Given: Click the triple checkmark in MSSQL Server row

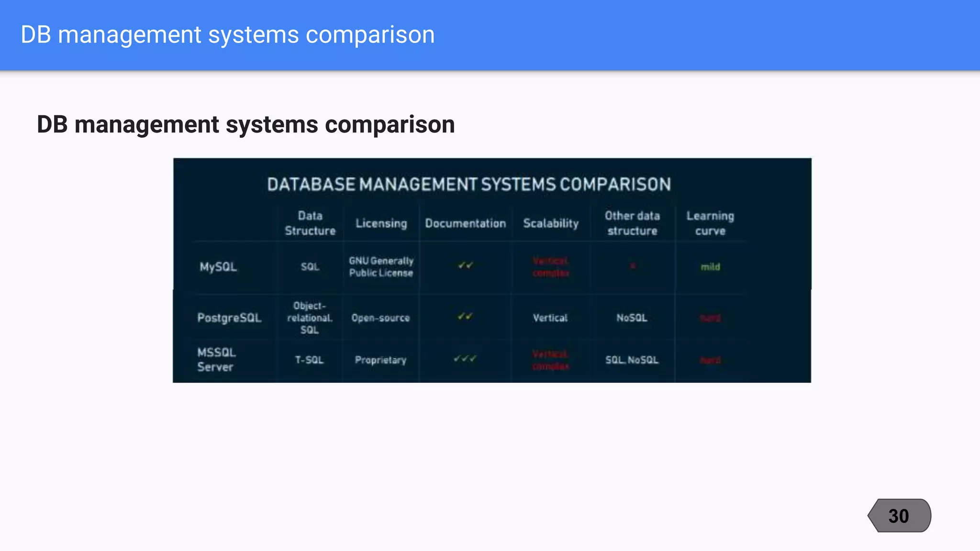Looking at the screenshot, I should click(465, 359).
